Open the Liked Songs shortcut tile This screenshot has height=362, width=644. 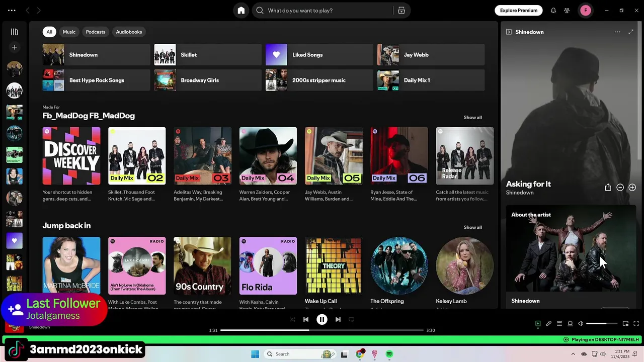[x=319, y=55]
